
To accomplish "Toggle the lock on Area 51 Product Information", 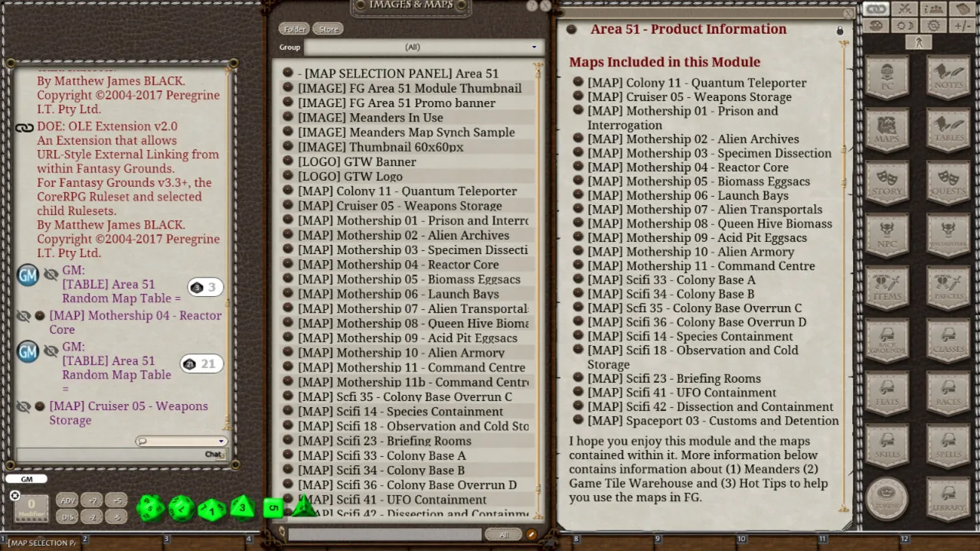I will (840, 30).
